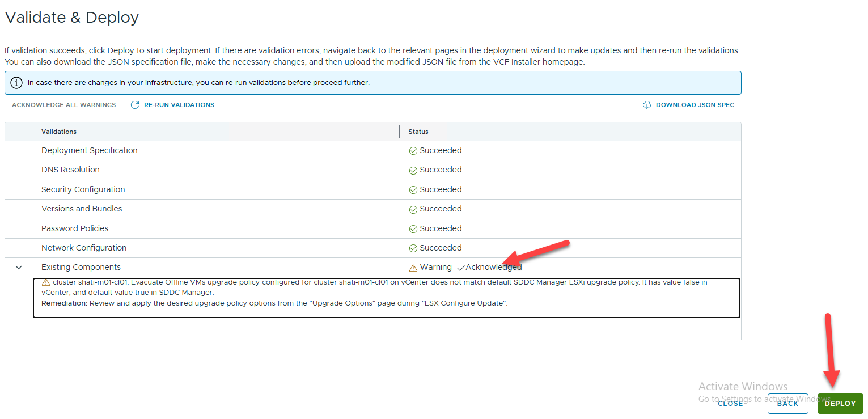
Task: Go back using the Back button
Action: coord(787,403)
